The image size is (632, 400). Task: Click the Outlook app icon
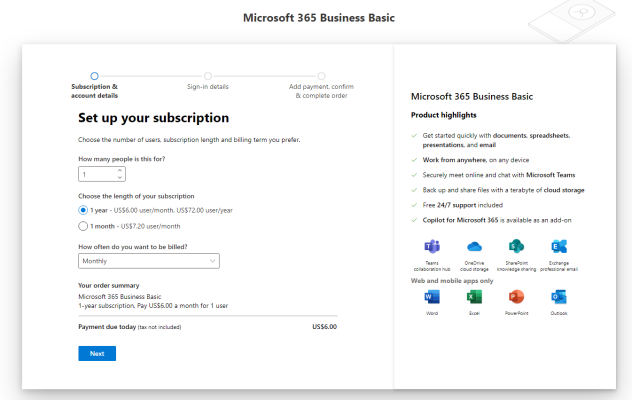coord(559,297)
